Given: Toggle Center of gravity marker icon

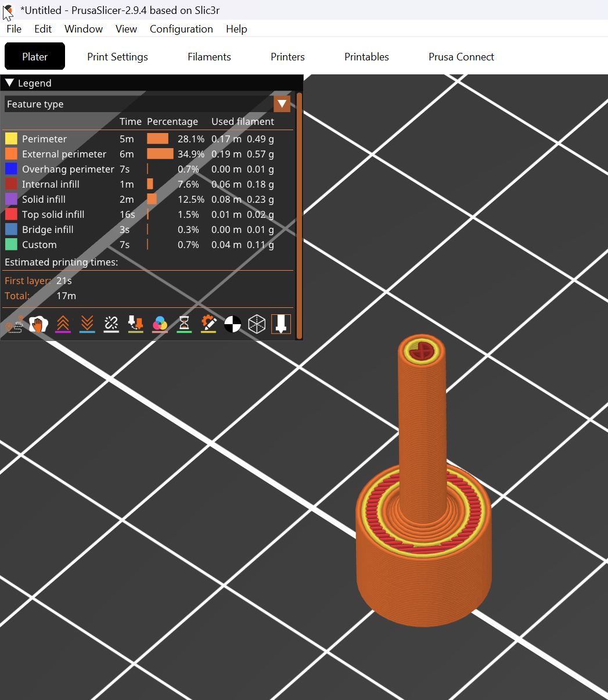Looking at the screenshot, I should click(x=232, y=324).
